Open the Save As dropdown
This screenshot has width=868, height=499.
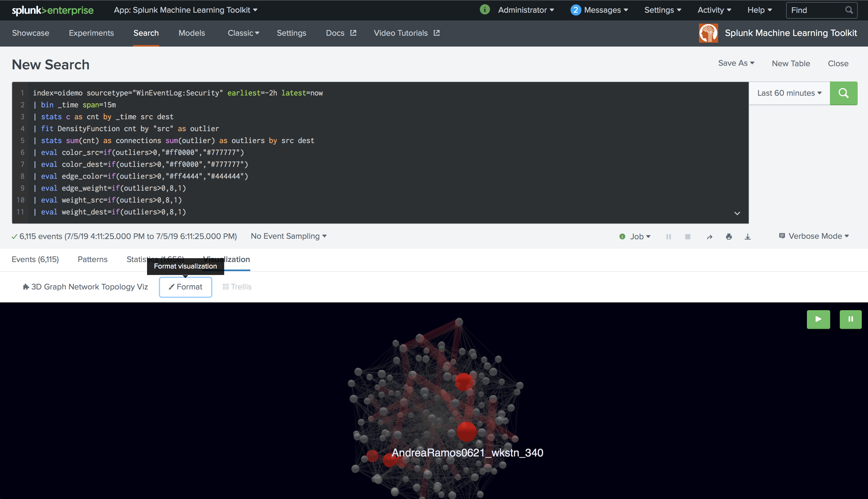pyautogui.click(x=736, y=63)
